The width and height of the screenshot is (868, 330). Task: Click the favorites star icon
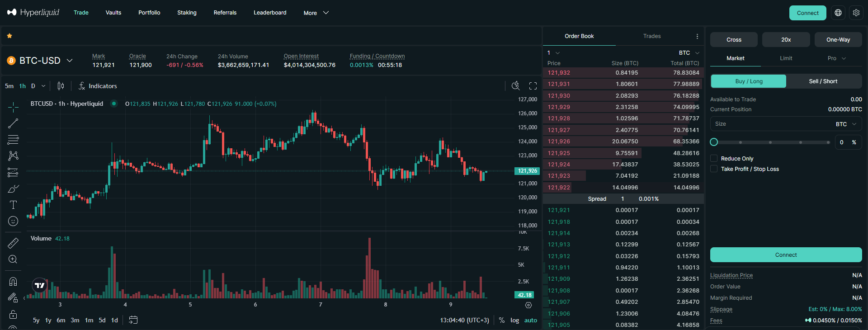click(x=9, y=36)
